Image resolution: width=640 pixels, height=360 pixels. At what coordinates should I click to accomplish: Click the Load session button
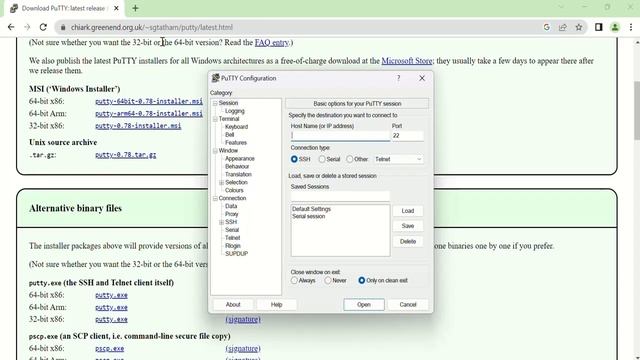pos(408,211)
